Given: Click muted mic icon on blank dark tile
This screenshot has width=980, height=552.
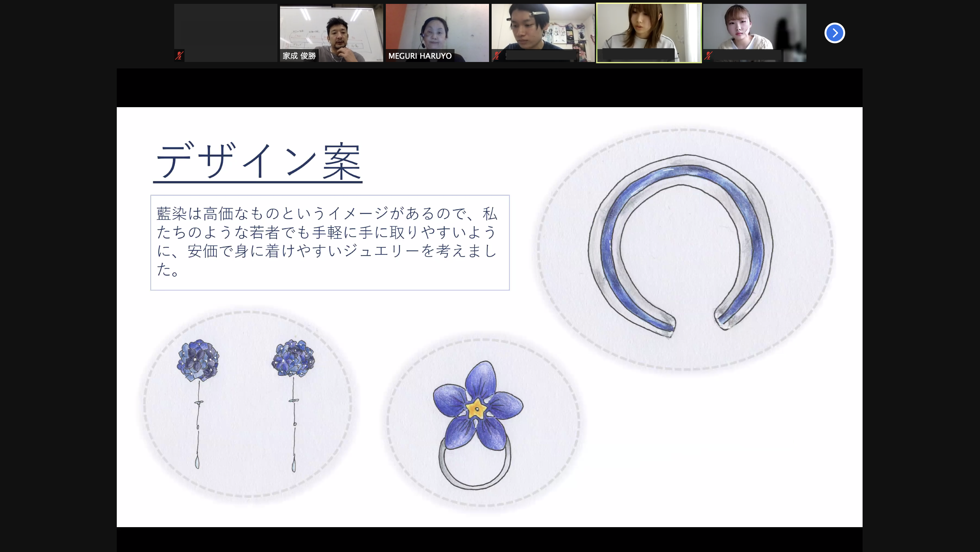Looking at the screenshot, I should 179,56.
